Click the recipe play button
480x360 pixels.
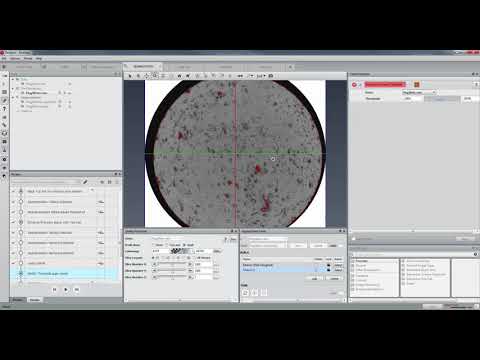point(66,290)
